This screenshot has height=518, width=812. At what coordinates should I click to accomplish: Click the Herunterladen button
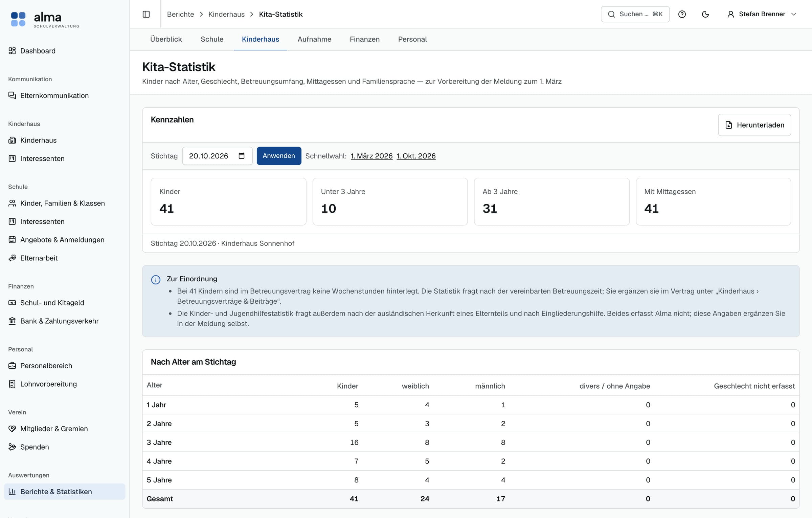click(754, 125)
